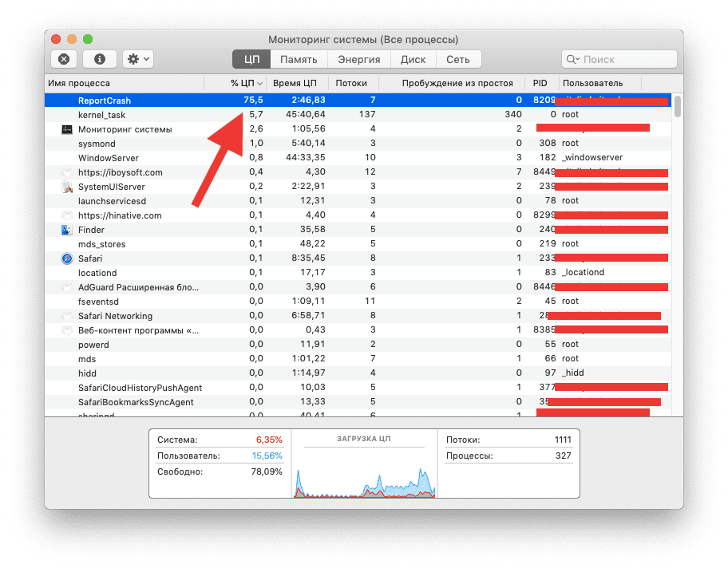728x568 pixels.
Task: Switch to the ЦП tab
Action: (251, 59)
